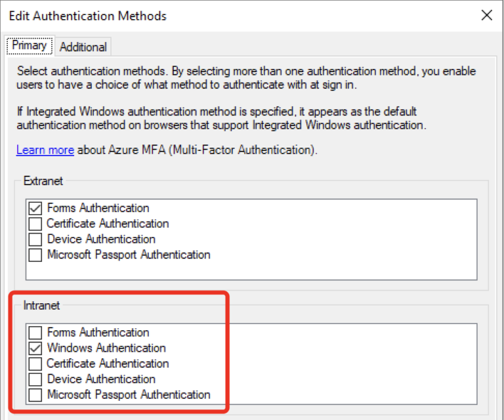The width and height of the screenshot is (504, 420).
Task: Enable Intranet Forms Authentication
Action: tap(35, 333)
